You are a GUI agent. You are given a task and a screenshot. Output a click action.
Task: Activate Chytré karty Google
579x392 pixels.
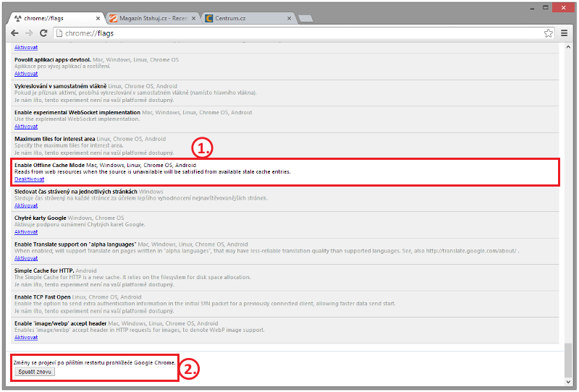26,232
